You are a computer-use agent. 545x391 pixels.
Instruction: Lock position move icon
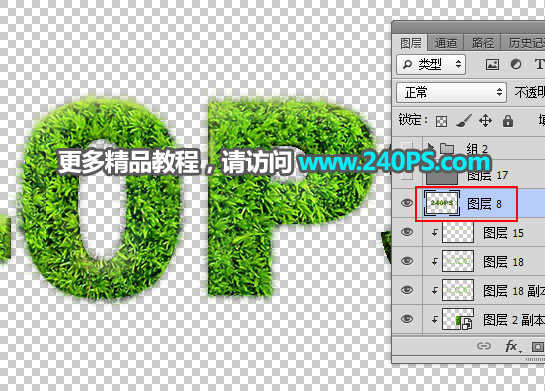[x=485, y=121]
